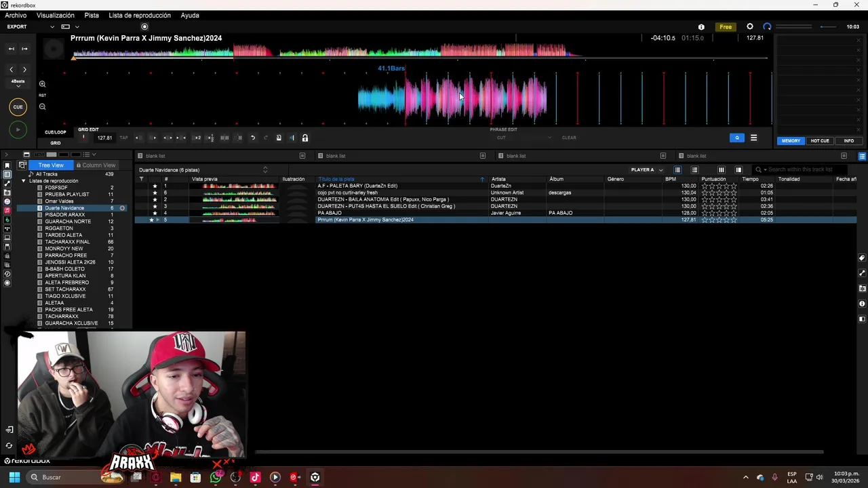Redo the last grid edit

266,138
